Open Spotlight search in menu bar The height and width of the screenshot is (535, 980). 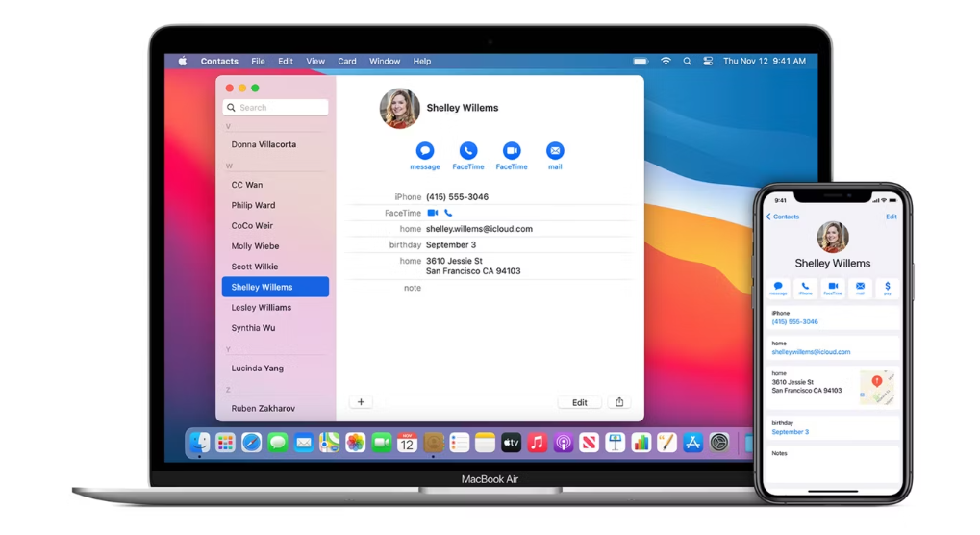[687, 62]
